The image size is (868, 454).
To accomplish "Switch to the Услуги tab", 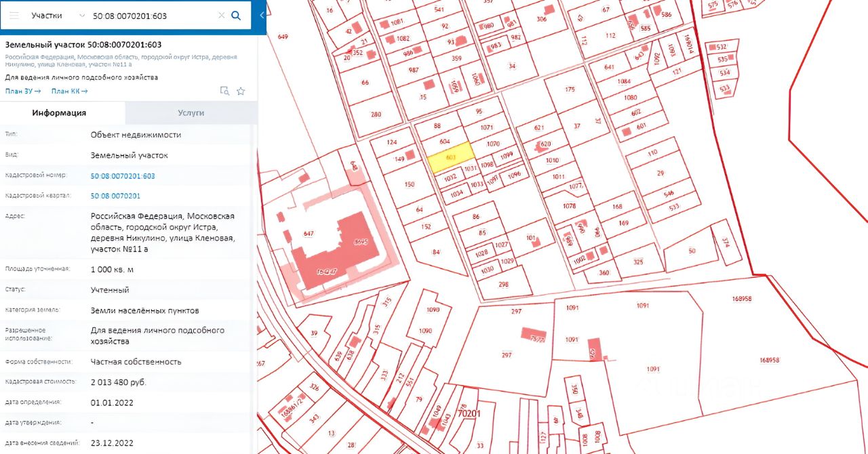I will [191, 113].
